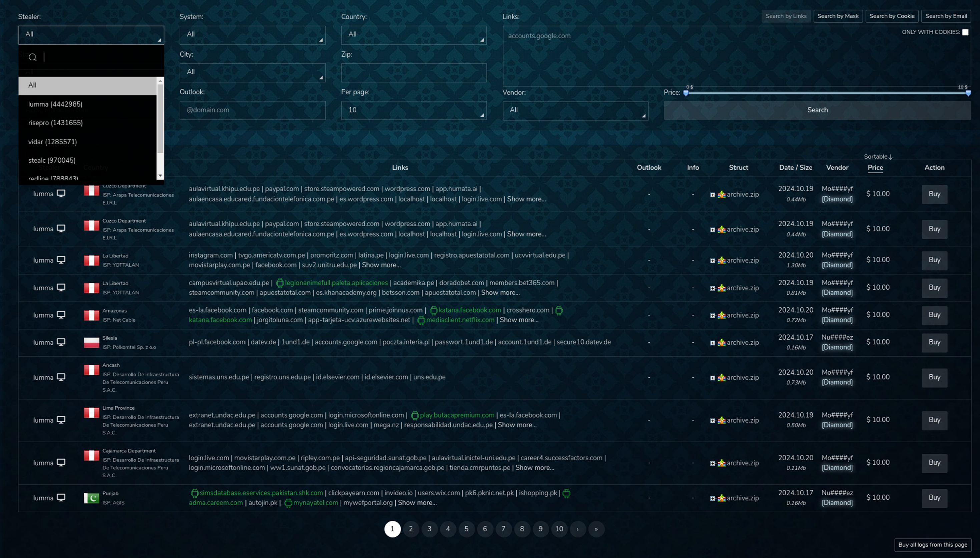This screenshot has width=980, height=558.
Task: Click the Peru flag in the Cajamarca Department row
Action: coord(92,455)
